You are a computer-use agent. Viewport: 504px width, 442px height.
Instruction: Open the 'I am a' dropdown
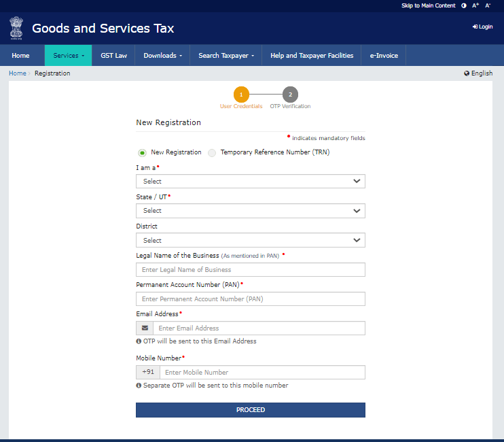pyautogui.click(x=251, y=181)
